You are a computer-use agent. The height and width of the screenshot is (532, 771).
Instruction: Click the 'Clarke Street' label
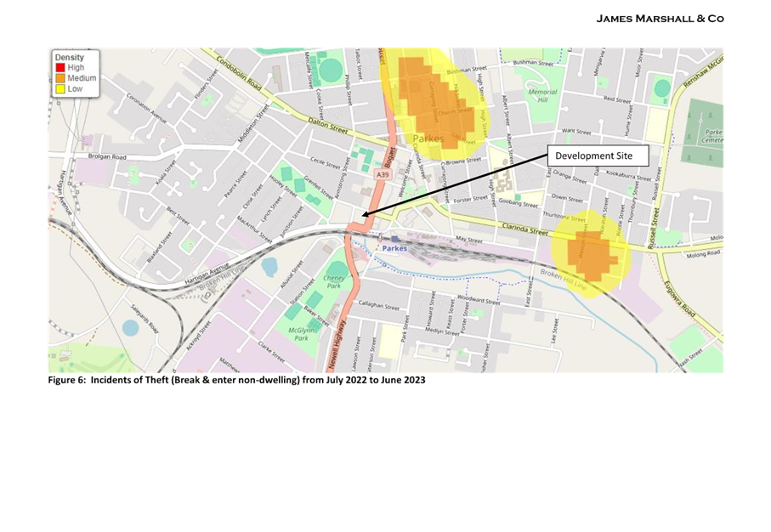point(271,352)
